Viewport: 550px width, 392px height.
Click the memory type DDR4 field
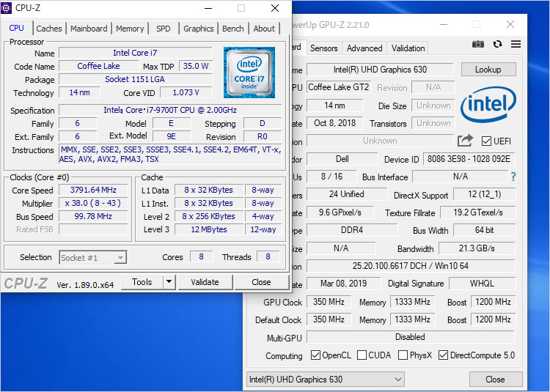click(x=352, y=230)
